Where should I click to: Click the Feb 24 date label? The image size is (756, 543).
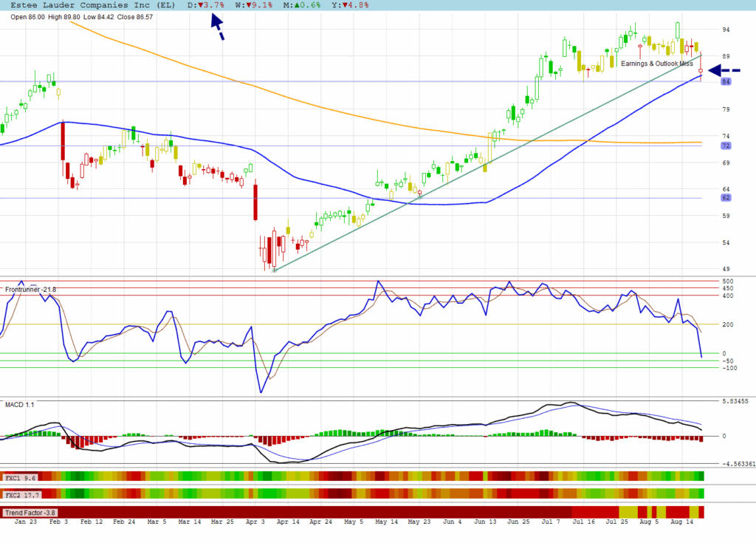coord(124,522)
